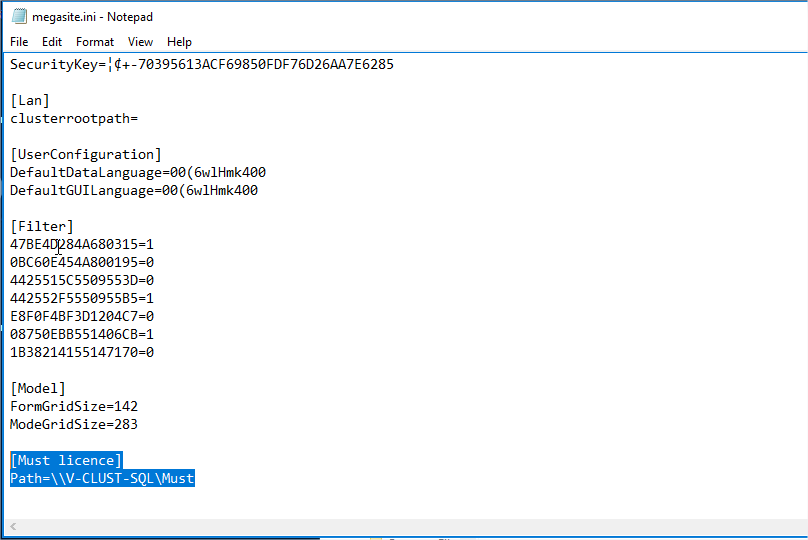Click the DefaultDataLanguage line

(x=137, y=172)
